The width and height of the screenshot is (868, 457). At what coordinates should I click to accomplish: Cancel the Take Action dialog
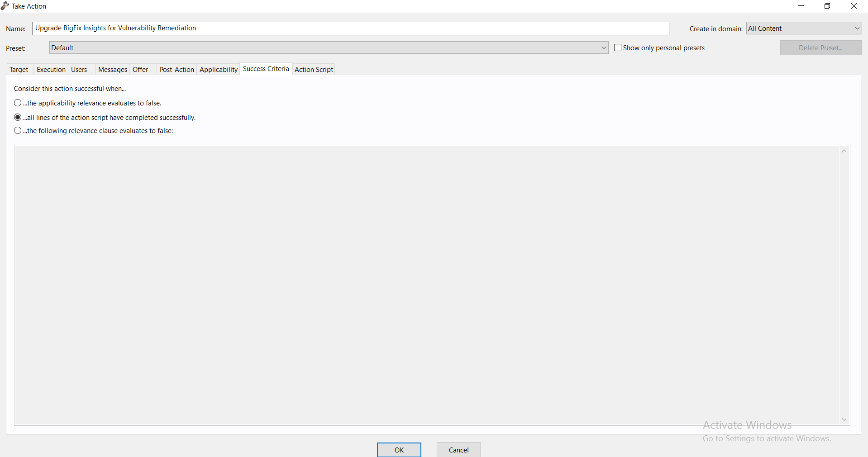click(x=459, y=450)
